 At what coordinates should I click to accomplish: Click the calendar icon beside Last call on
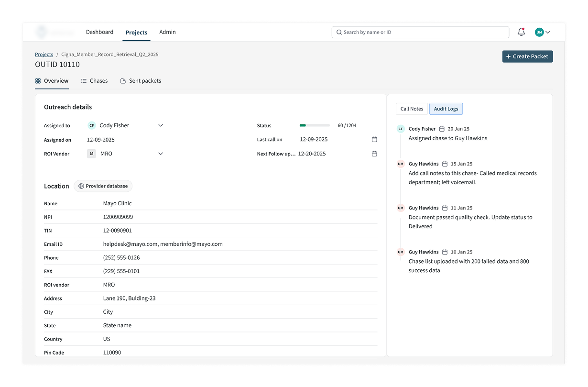click(x=374, y=140)
